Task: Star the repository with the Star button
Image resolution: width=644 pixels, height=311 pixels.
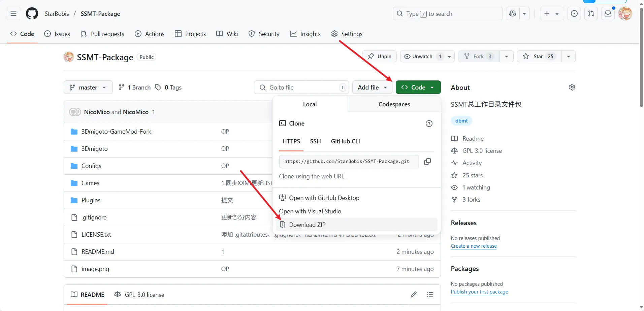Action: 539,56
